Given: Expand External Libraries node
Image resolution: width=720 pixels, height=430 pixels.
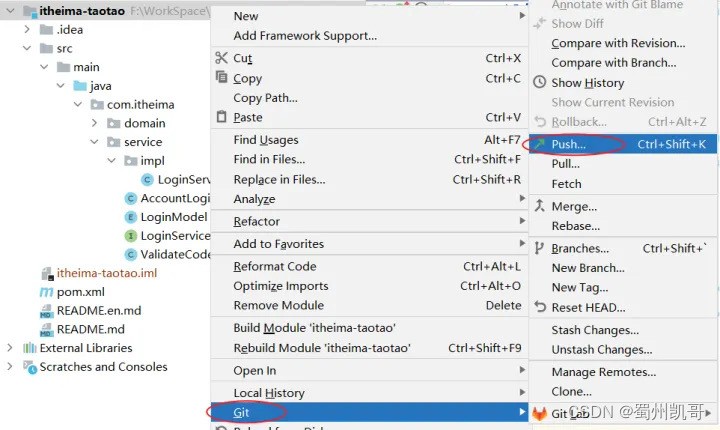Looking at the screenshot, I should (11, 348).
